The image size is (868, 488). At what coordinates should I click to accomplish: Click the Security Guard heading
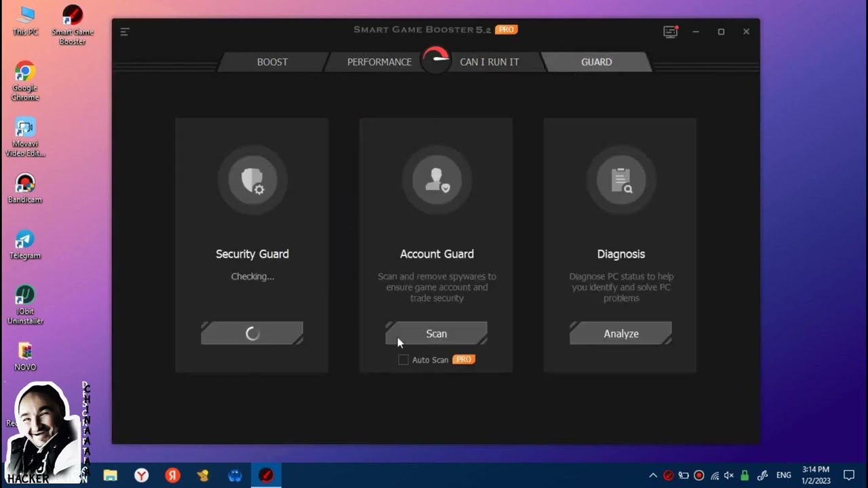pyautogui.click(x=252, y=254)
